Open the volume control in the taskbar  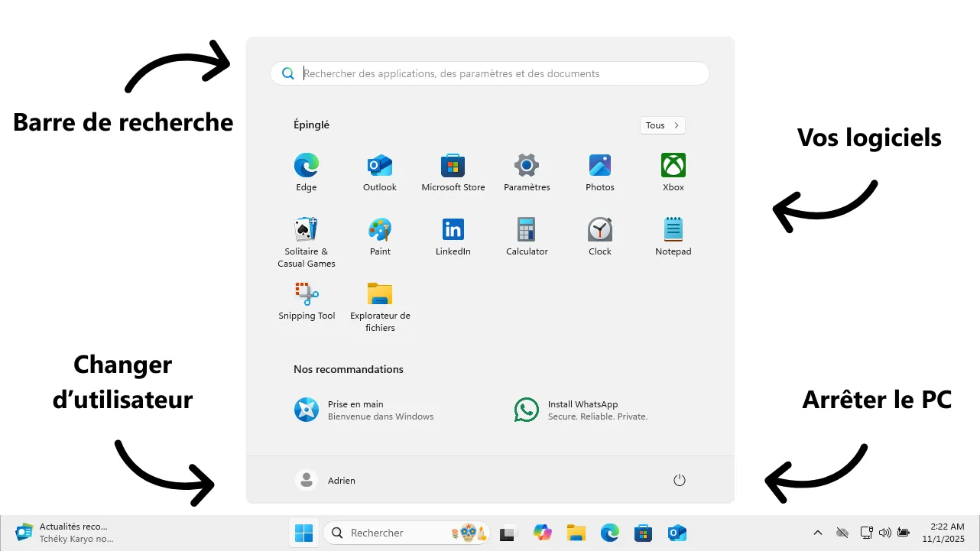886,533
